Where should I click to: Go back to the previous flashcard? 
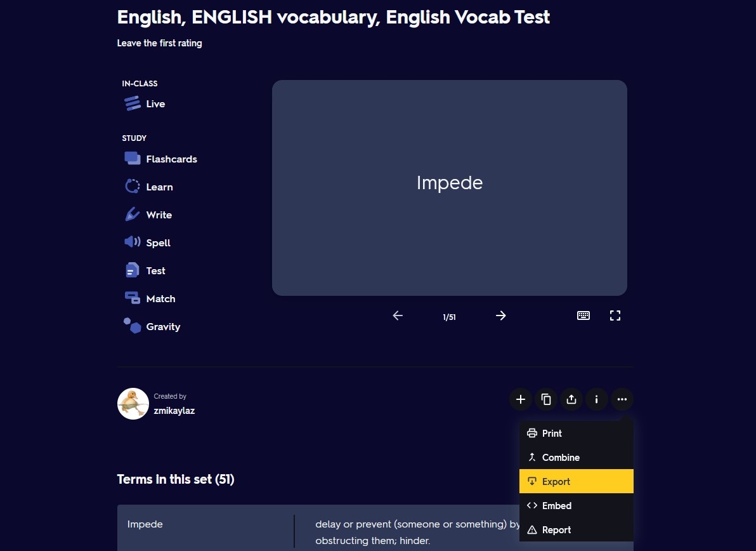398,315
